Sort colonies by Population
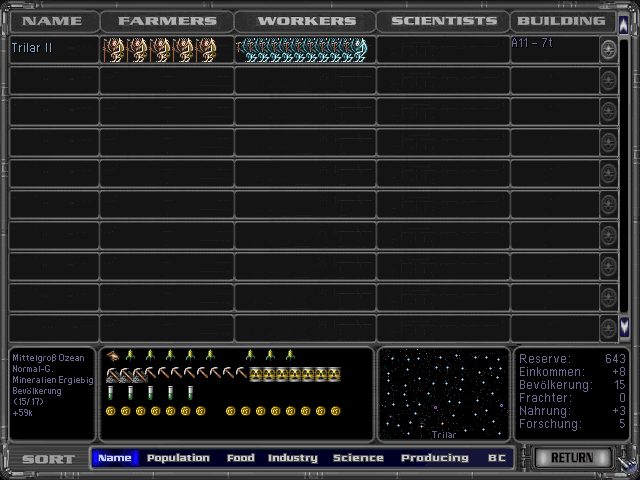This screenshot has height=480, width=640. [178, 458]
